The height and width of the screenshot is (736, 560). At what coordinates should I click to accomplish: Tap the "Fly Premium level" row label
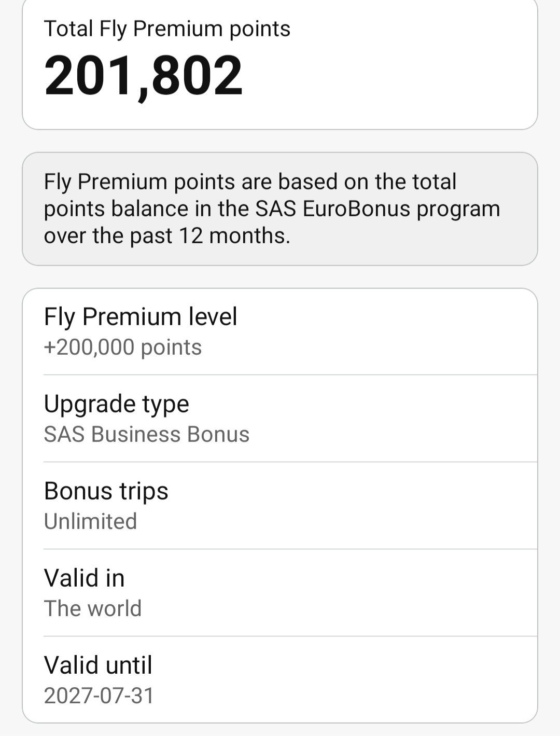[x=141, y=316]
